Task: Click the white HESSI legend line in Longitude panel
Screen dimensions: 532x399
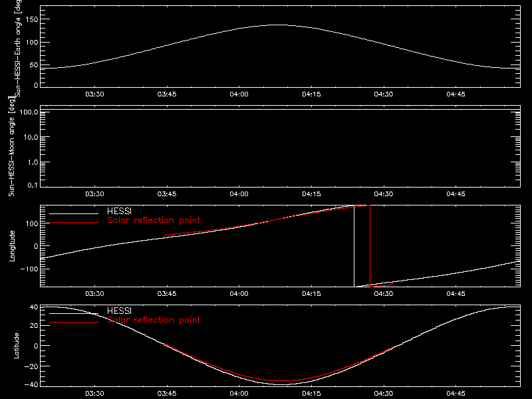Action: click(x=74, y=213)
